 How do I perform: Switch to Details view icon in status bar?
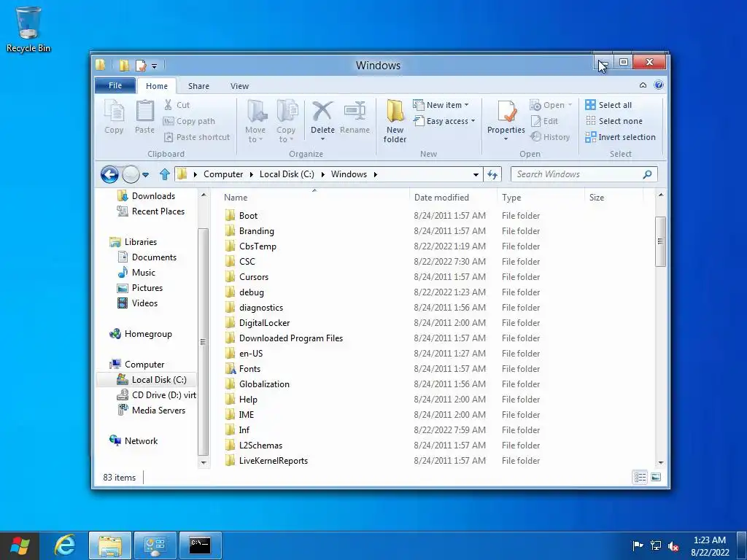tap(640, 477)
